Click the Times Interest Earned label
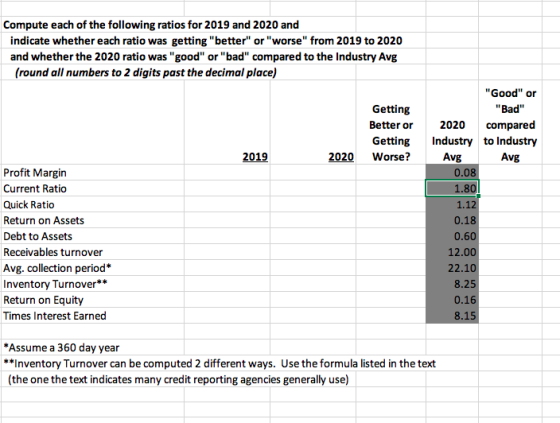560x423 pixels. [55, 316]
